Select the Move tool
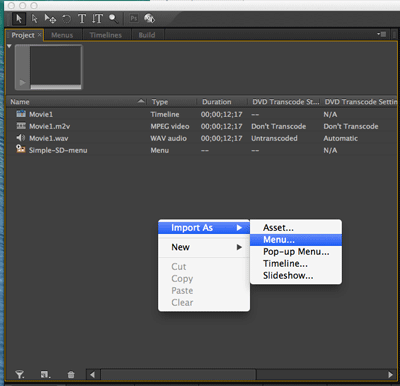The height and width of the screenshot is (386, 400). pyautogui.click(x=50, y=19)
